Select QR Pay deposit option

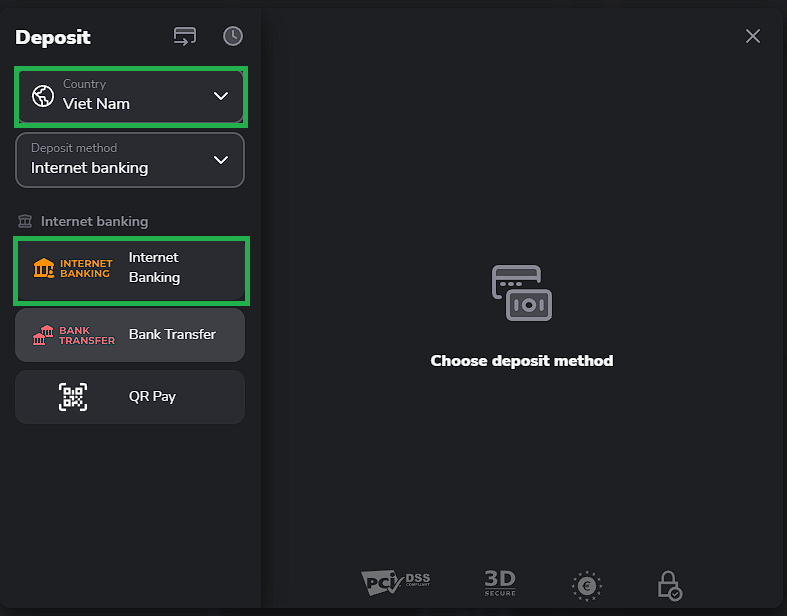[152, 397]
